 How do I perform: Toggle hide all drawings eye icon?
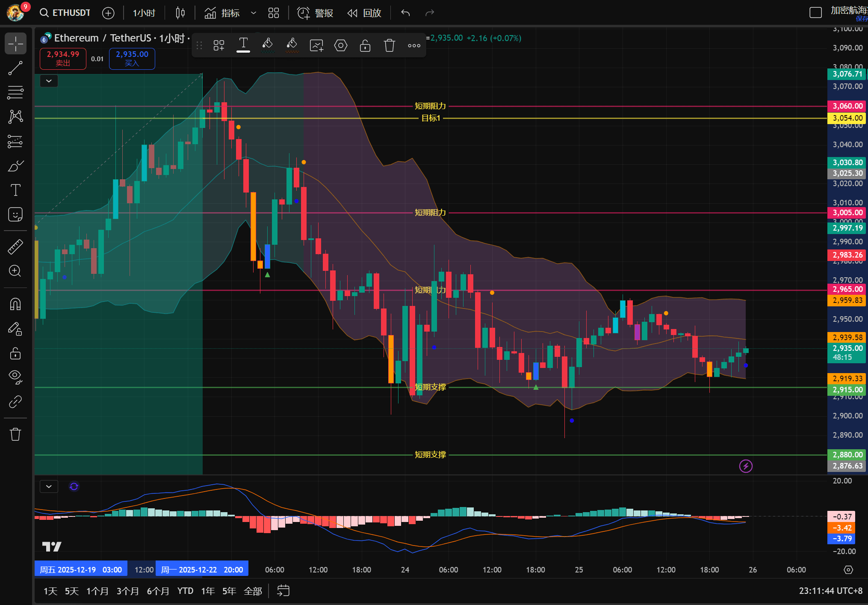(x=15, y=377)
